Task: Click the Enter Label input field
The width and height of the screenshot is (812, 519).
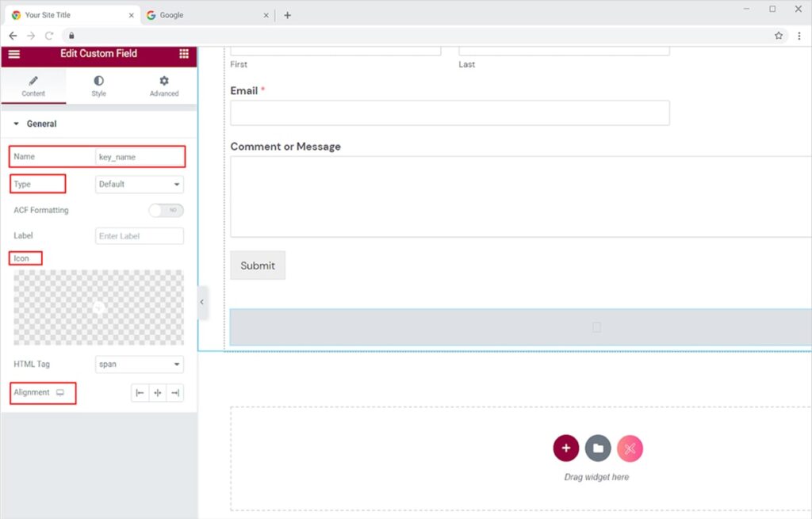Action: [x=140, y=236]
